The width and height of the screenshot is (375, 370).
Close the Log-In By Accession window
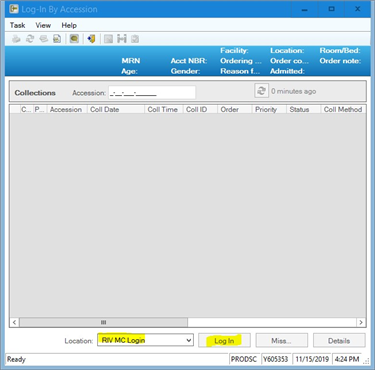(358, 9)
